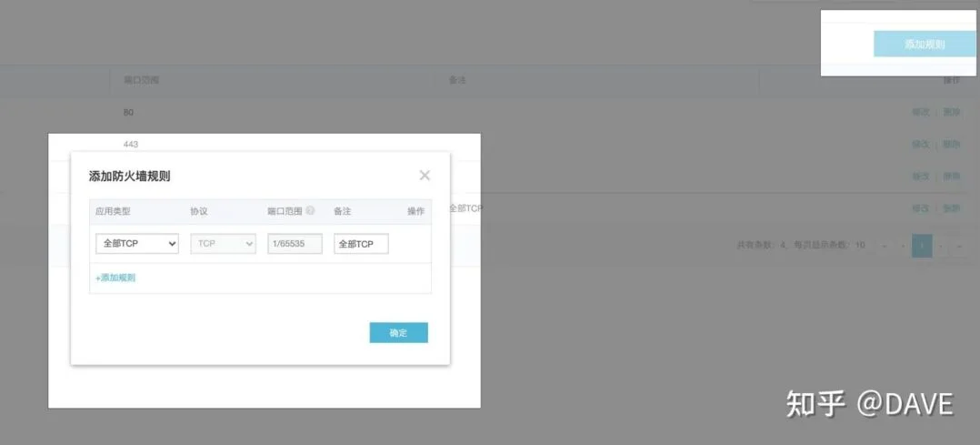
Task: Open the 应用类型 dropdown showing 全部TCP
Action: click(137, 244)
